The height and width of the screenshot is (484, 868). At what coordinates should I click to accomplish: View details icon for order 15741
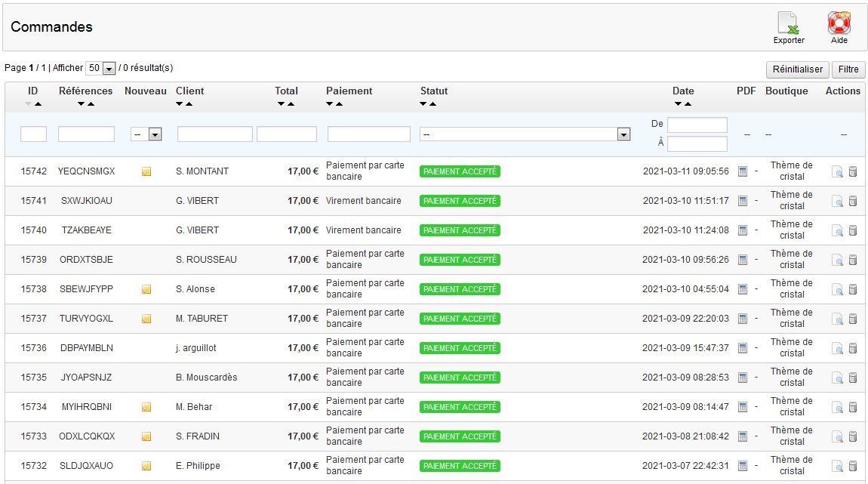[x=837, y=201]
